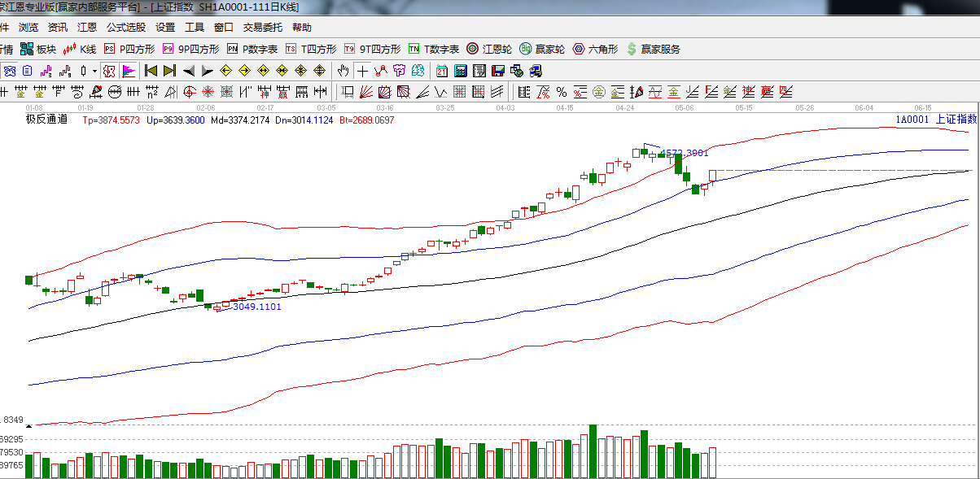Expand the candlestick type dropdown arrow
This screenshot has height=479, width=980.
tap(94, 71)
